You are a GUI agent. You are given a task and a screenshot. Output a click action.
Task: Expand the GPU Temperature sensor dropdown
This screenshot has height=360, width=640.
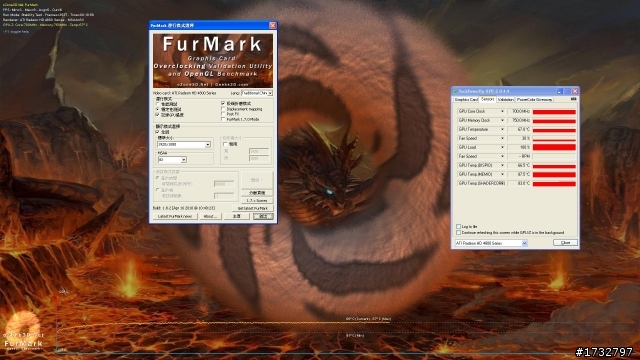pos(502,129)
